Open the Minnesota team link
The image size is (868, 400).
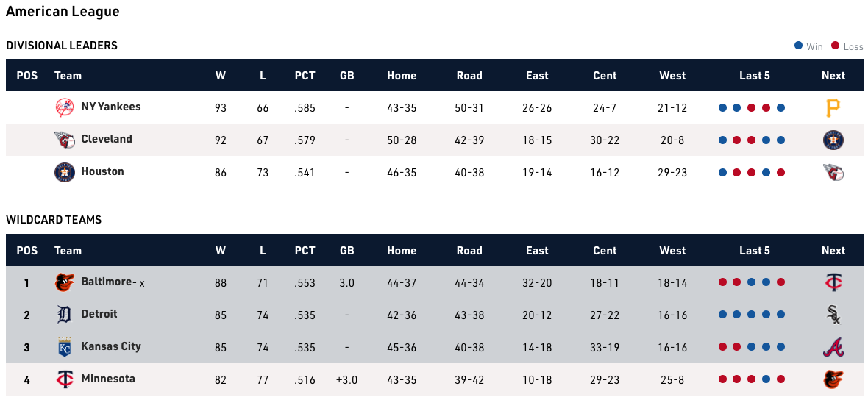click(x=108, y=379)
